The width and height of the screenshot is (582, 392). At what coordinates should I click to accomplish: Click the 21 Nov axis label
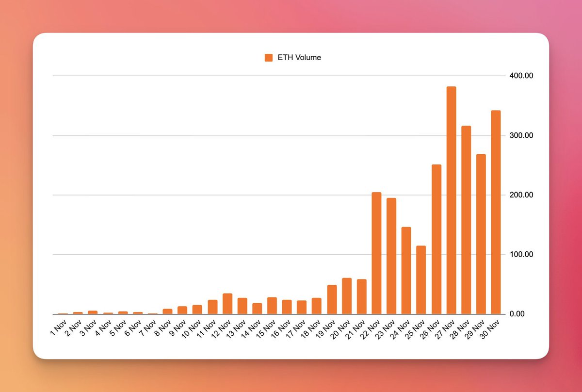point(356,328)
